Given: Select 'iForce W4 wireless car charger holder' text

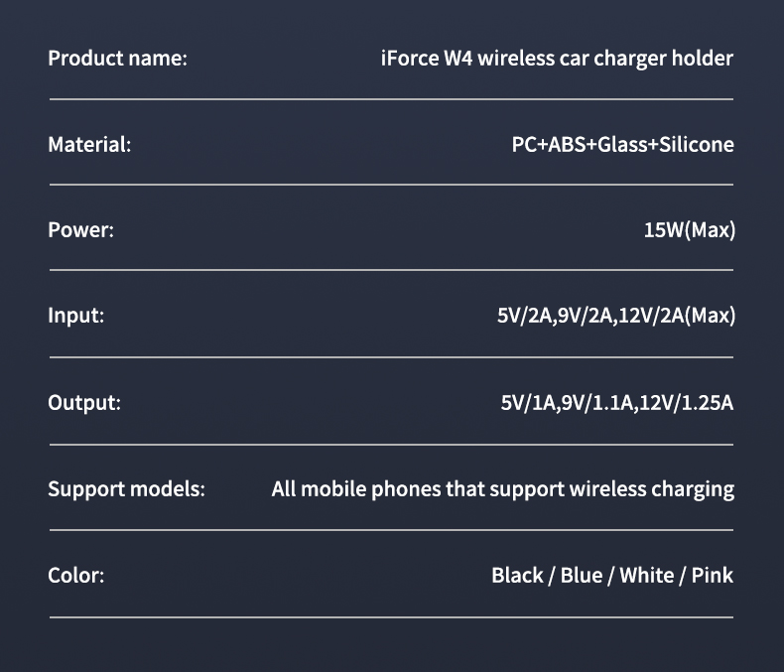Looking at the screenshot, I should [x=557, y=59].
